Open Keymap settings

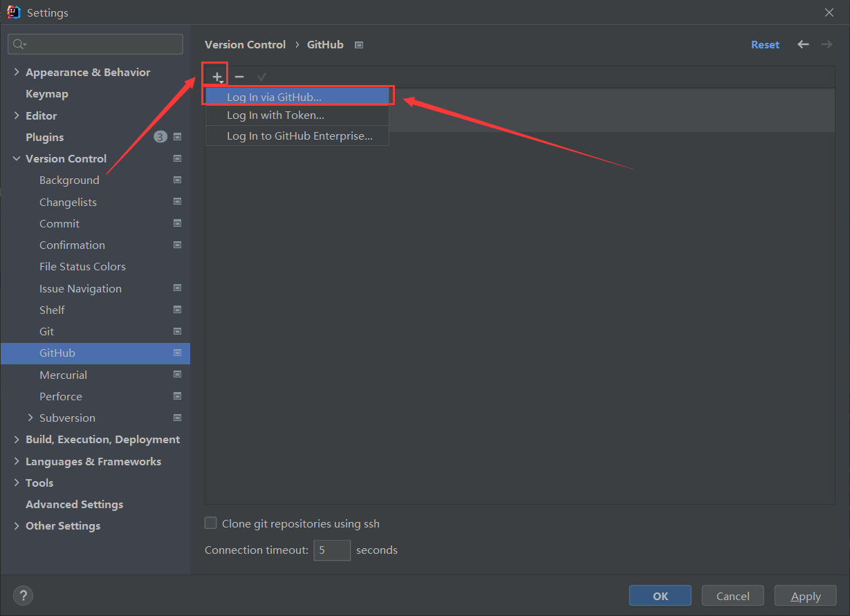47,93
